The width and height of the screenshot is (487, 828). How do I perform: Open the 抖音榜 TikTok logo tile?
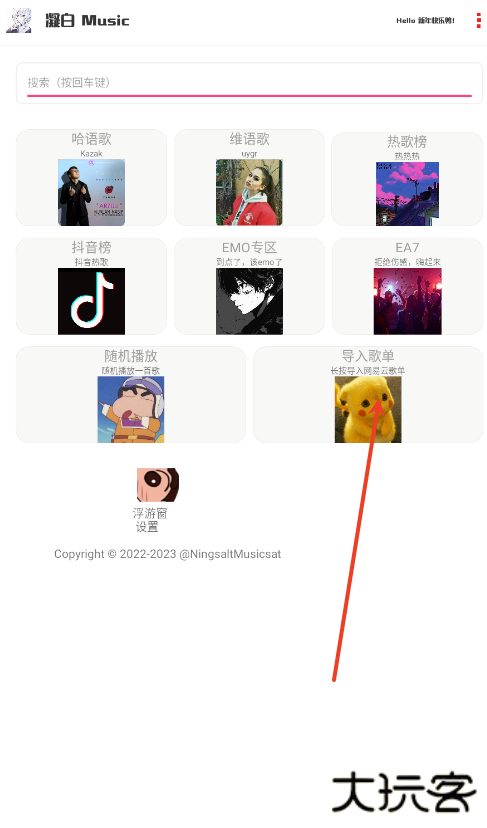tap(91, 301)
